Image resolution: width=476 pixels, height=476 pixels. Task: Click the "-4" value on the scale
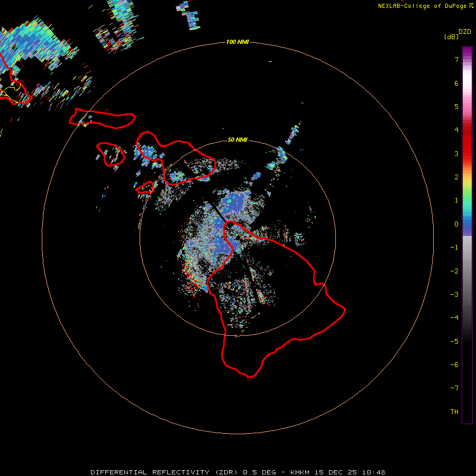click(454, 317)
